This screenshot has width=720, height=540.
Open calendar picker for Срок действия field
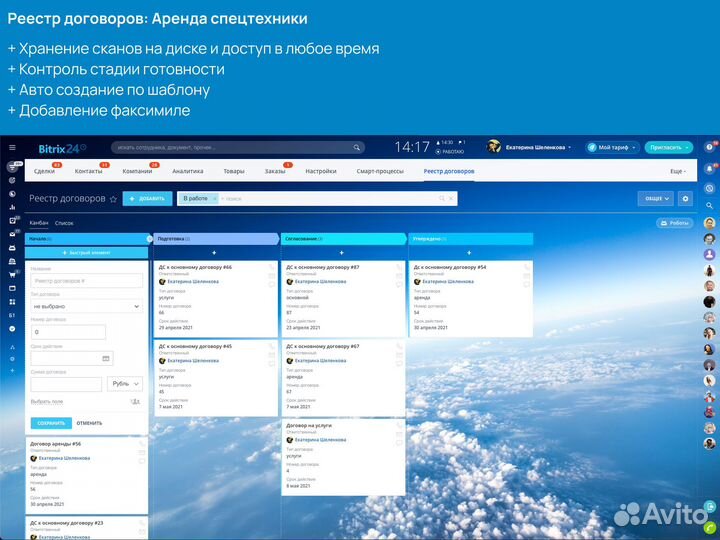click(x=106, y=358)
